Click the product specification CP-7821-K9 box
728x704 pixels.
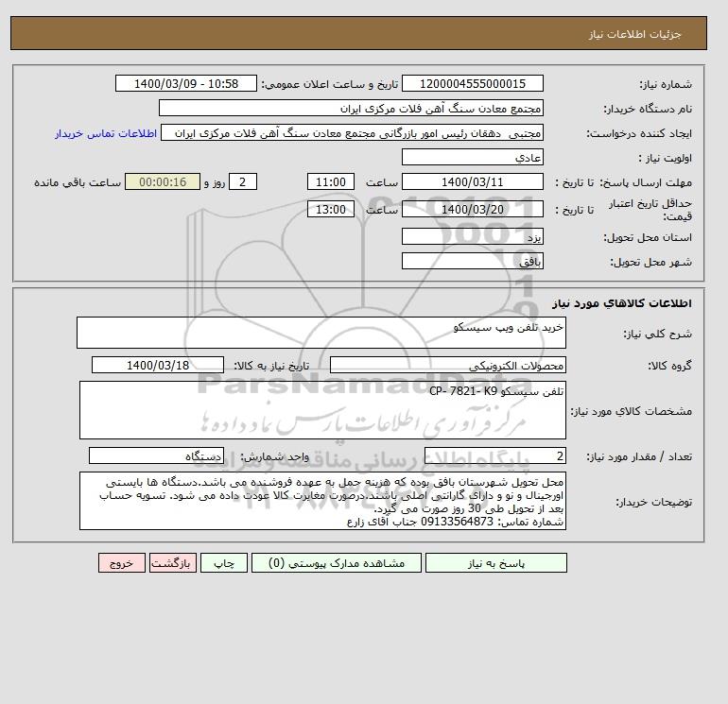322,410
